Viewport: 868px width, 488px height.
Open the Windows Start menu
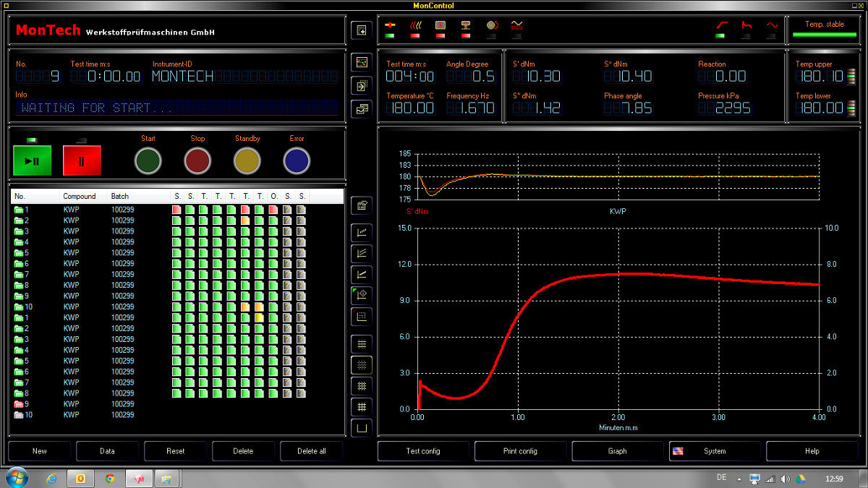coord(16,478)
